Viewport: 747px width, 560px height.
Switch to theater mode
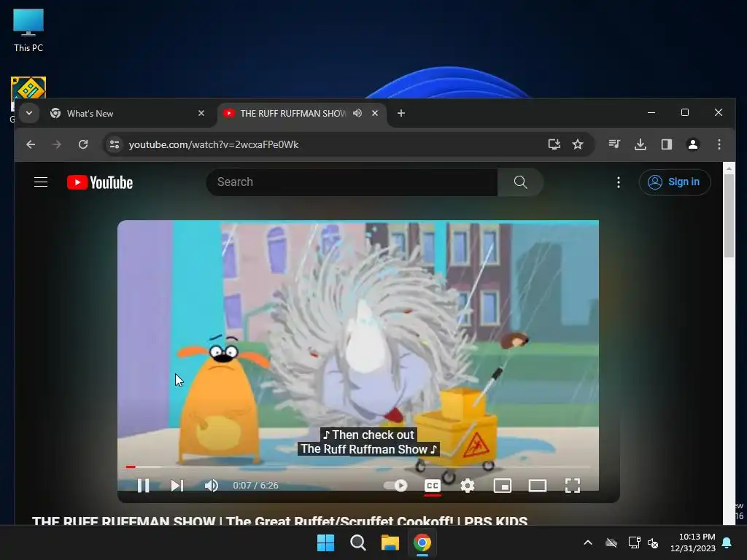coord(538,485)
